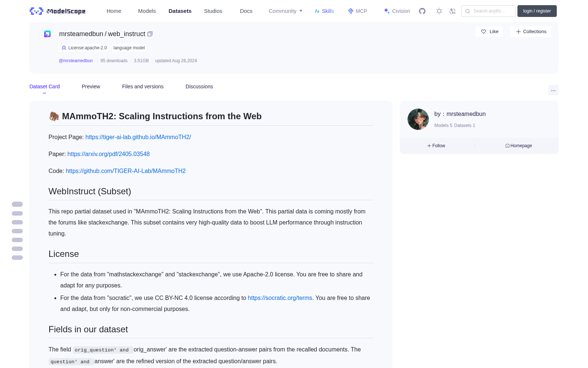Click the ModelScope logo
The width and height of the screenshot is (588, 368).
tap(57, 11)
